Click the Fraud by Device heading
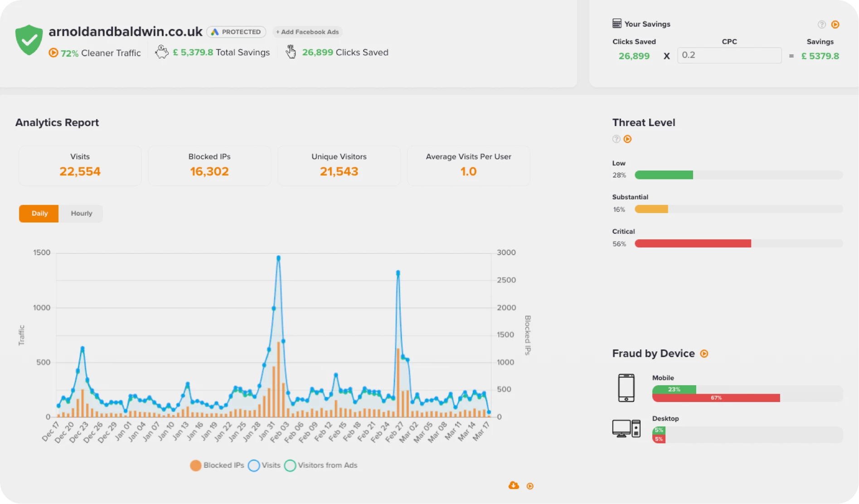Image resolution: width=859 pixels, height=504 pixels. tap(654, 354)
